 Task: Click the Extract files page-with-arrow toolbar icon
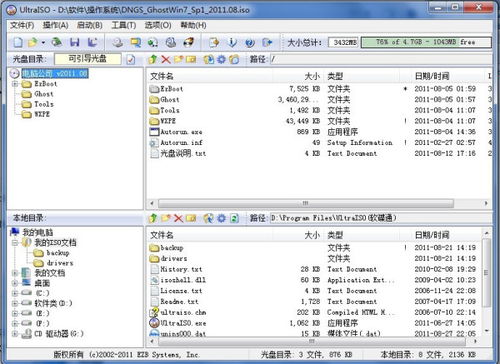pos(214,42)
